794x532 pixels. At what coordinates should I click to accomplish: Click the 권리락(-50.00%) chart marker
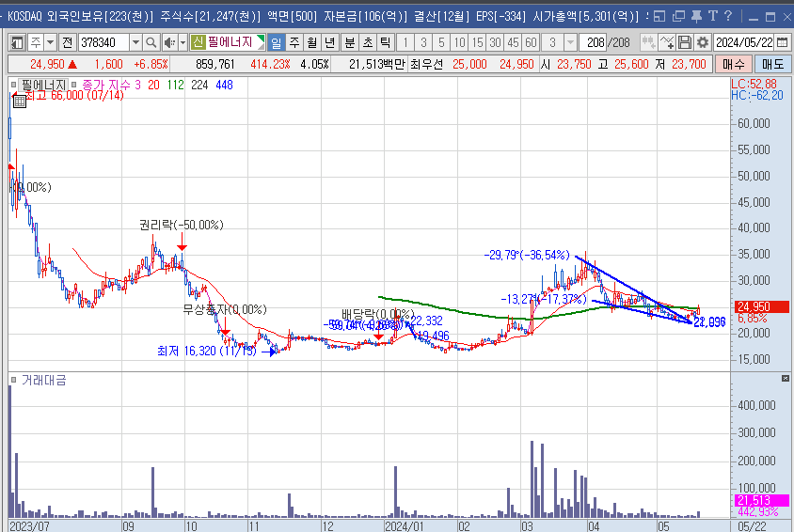click(x=182, y=225)
